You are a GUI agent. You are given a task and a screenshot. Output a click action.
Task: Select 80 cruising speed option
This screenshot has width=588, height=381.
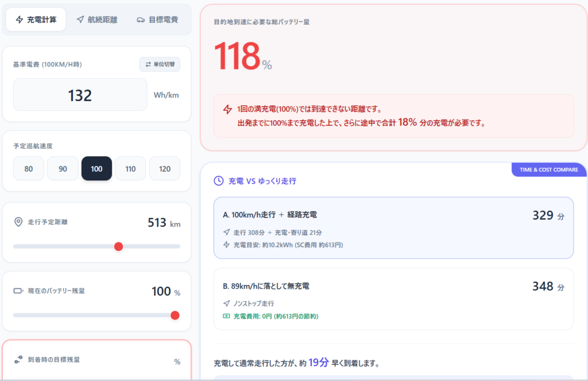click(x=29, y=169)
